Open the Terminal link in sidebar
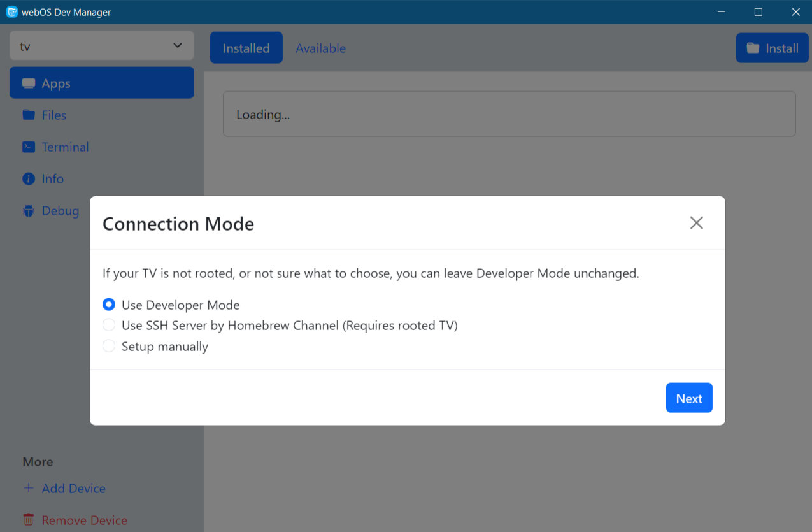 pos(65,147)
